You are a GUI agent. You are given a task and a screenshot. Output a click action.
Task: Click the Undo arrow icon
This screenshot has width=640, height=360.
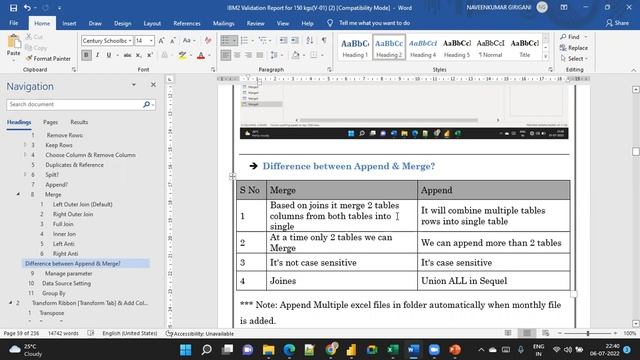click(27, 8)
